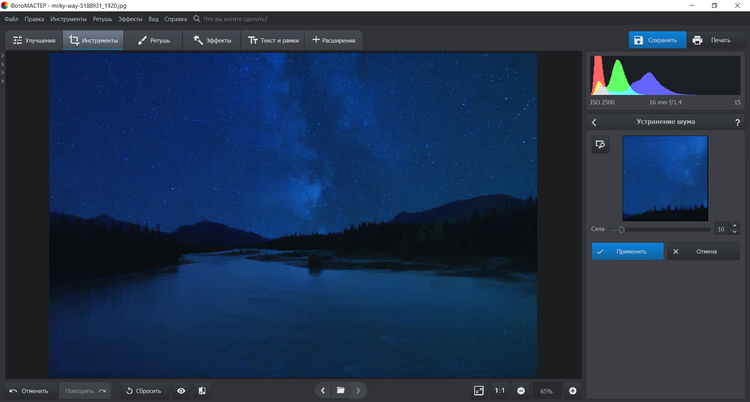This screenshot has width=750, height=402.
Task: Click the noise preview thumbnail
Action: click(x=665, y=178)
